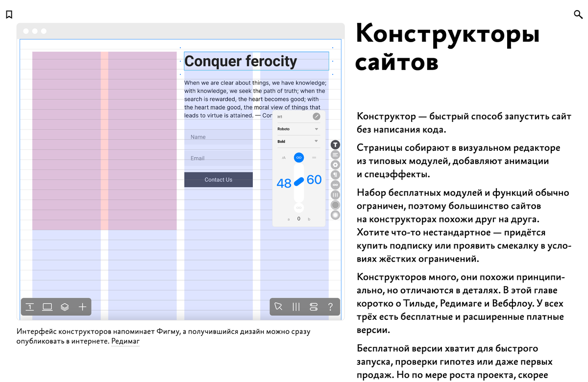Click the 'Конструкторы сайтов' page title

tap(447, 48)
